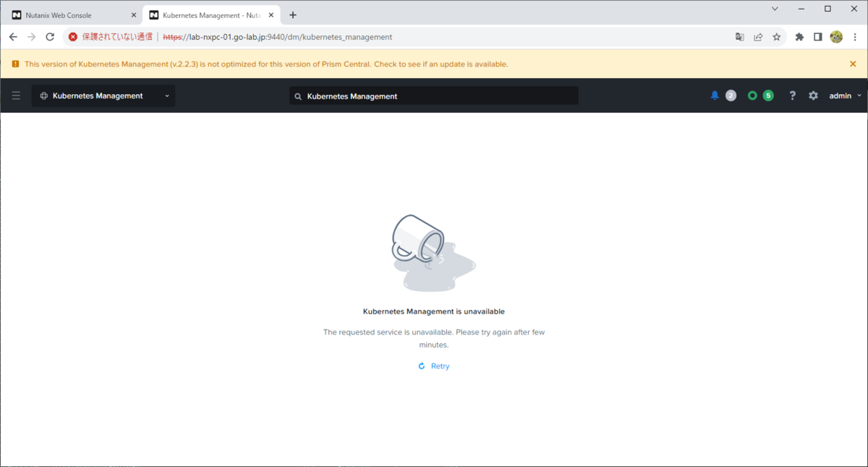
Task: Click the search magnifier icon
Action: (x=298, y=96)
